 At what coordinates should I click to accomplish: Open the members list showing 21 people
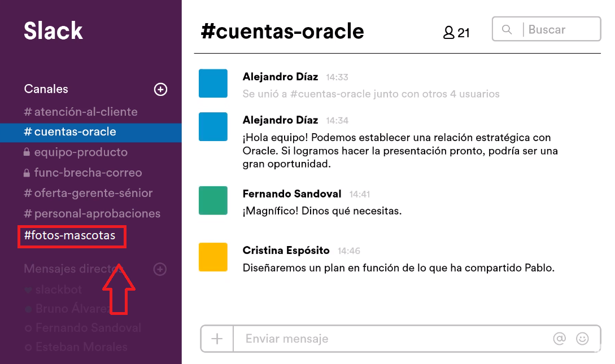click(x=456, y=33)
